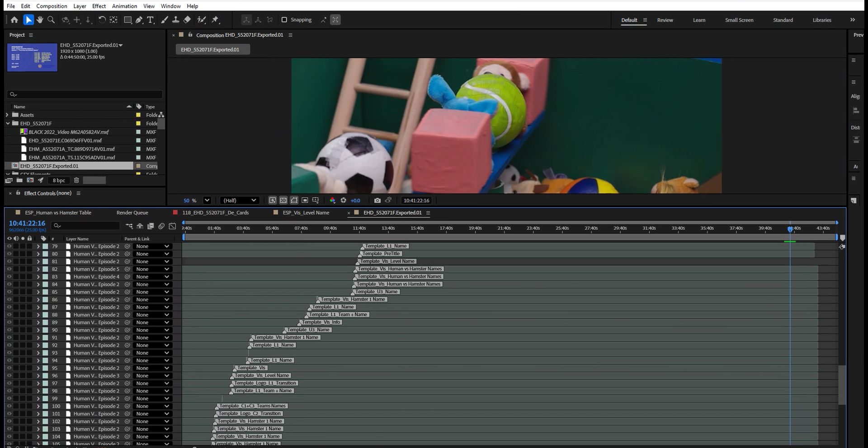Enable the Snapping checkbox
The width and height of the screenshot is (868, 448).
[x=284, y=20]
